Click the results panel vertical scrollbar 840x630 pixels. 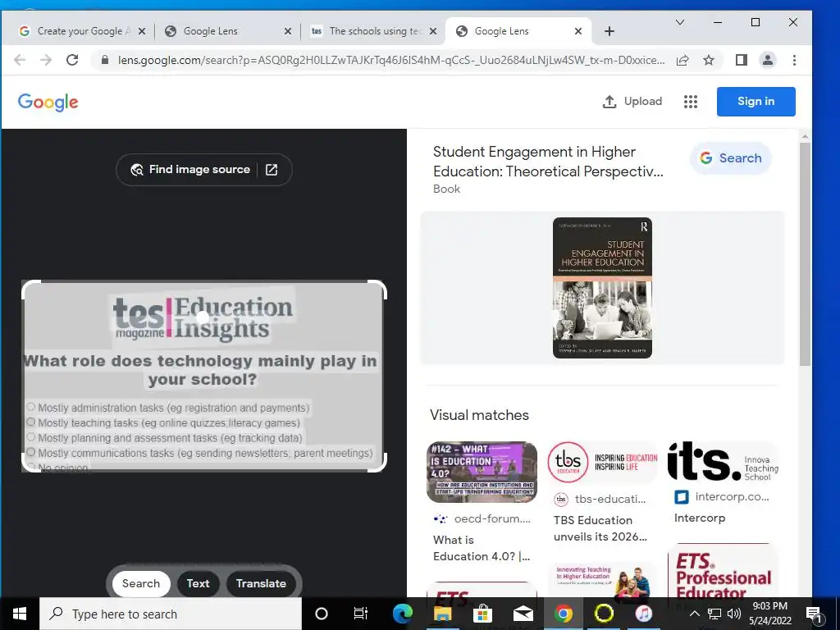805,255
